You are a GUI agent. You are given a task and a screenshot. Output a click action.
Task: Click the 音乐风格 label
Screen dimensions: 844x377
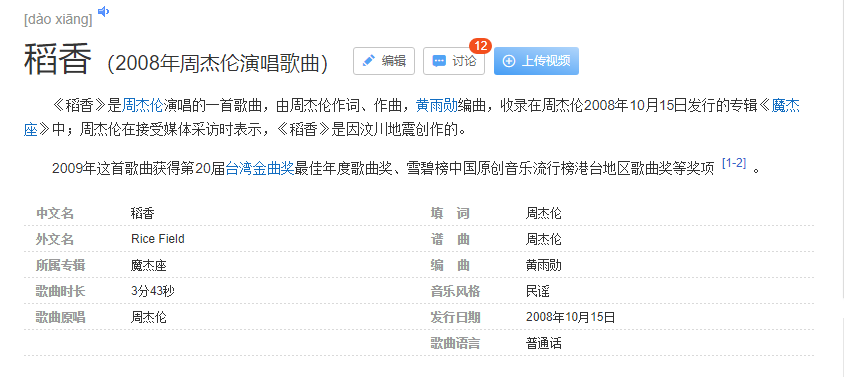point(455,291)
